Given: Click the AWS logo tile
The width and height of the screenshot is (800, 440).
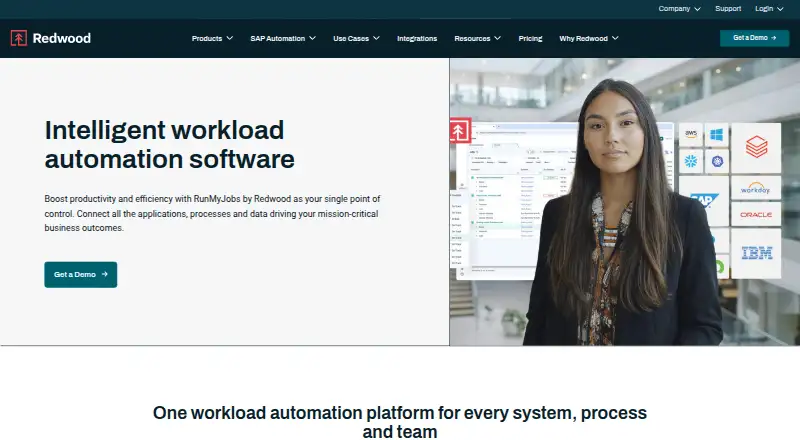Looking at the screenshot, I should click(691, 134).
